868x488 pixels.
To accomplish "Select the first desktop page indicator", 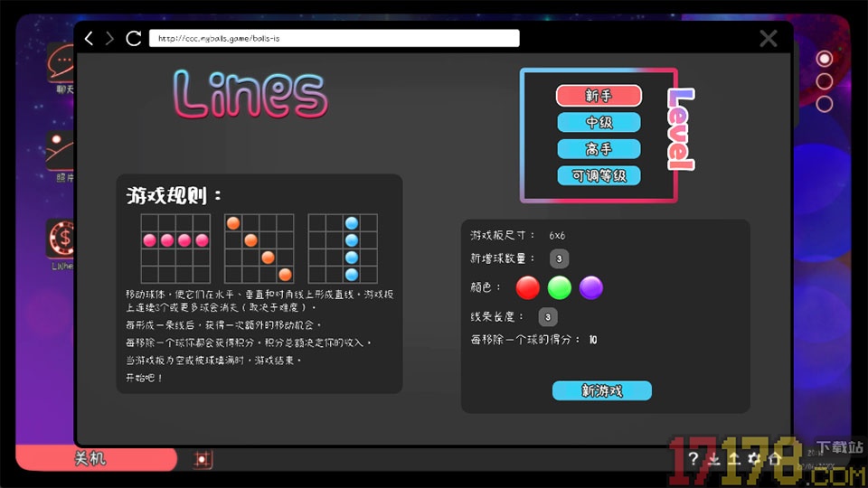I will (x=825, y=59).
